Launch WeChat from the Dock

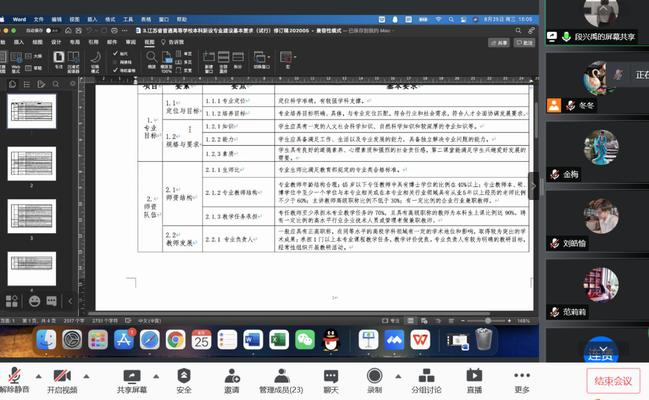click(x=305, y=340)
